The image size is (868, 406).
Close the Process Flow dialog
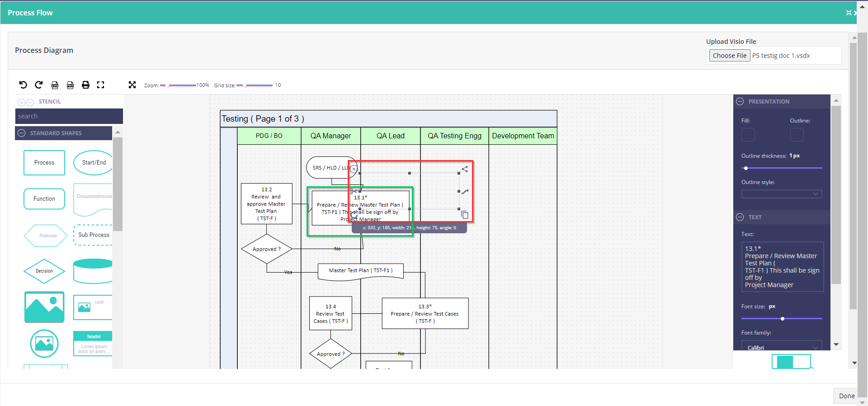855,13
